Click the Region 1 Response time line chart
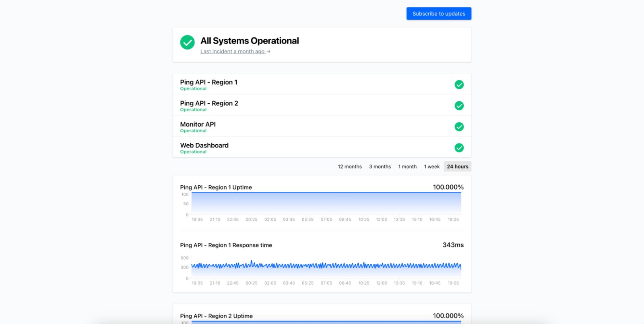The image size is (644, 324). 326,268
